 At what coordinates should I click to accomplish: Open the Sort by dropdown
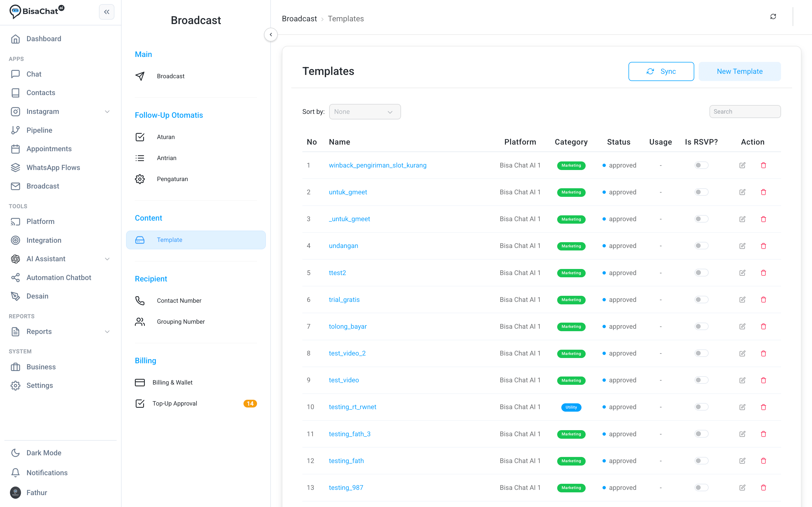pyautogui.click(x=365, y=112)
